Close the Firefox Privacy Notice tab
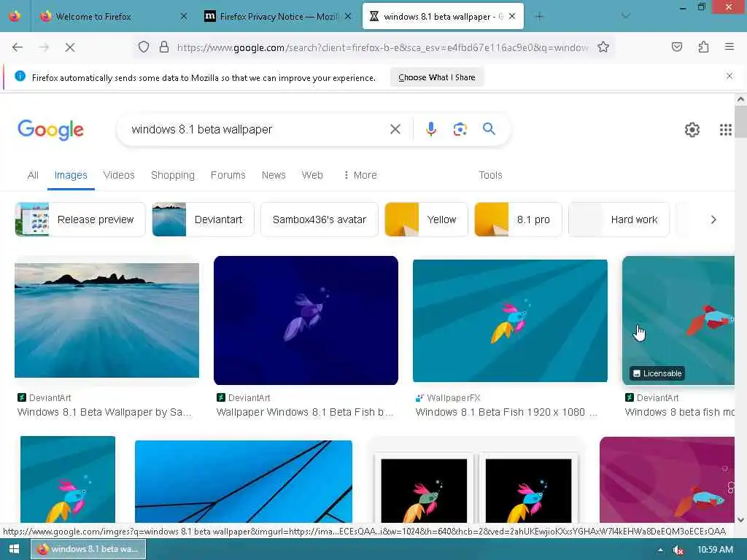 (x=348, y=16)
